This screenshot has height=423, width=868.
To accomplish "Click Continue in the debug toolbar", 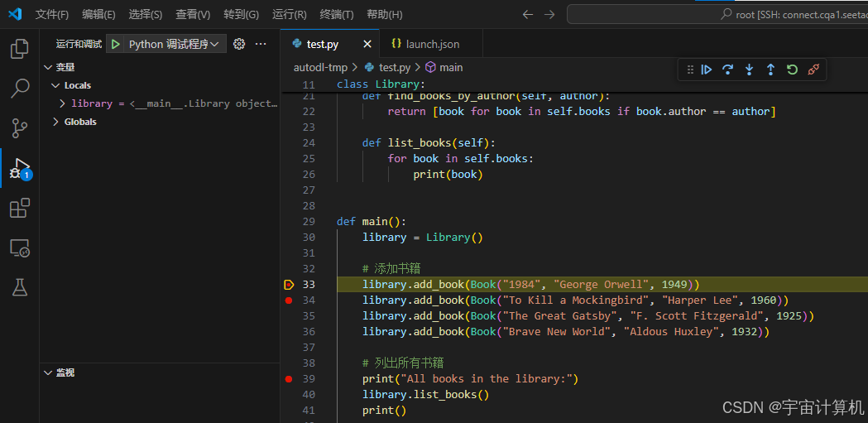I will (707, 70).
